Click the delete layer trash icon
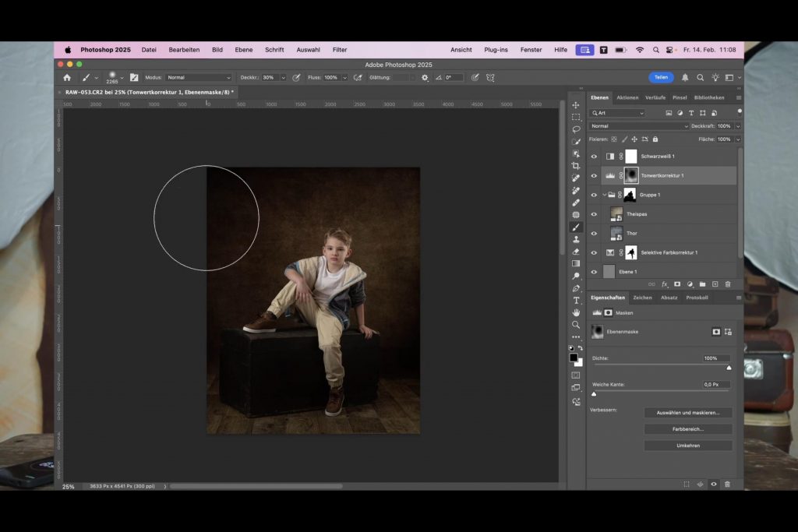The image size is (798, 532). [x=728, y=284]
